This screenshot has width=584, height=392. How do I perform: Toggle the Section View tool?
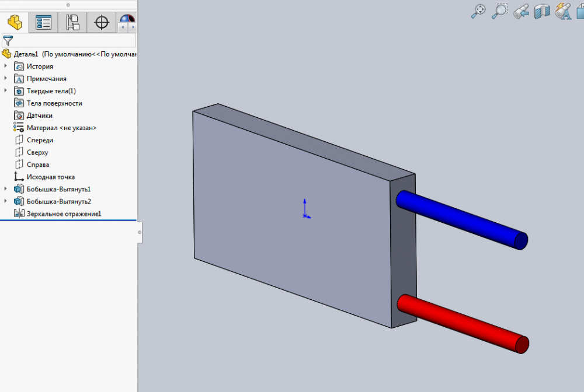(x=542, y=11)
